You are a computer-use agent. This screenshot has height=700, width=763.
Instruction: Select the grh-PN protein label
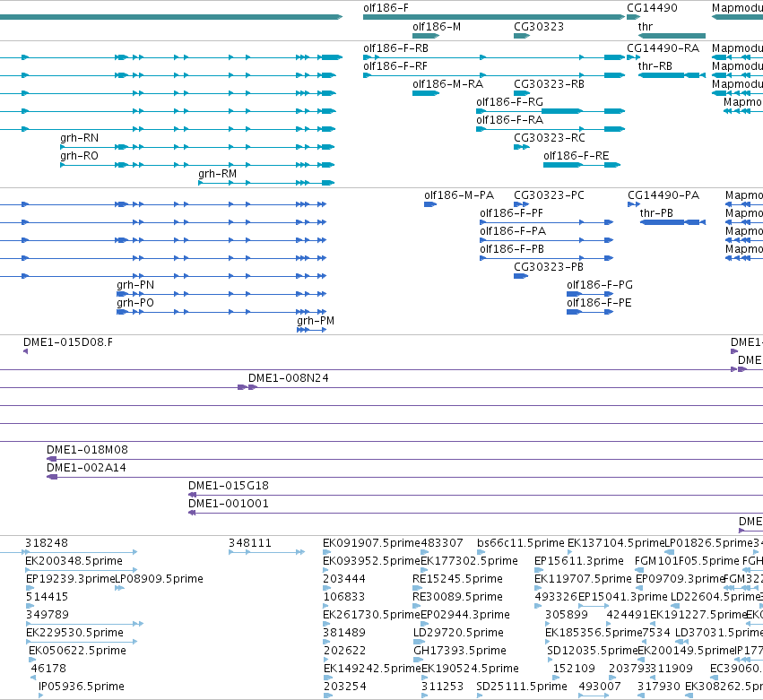pos(135,285)
